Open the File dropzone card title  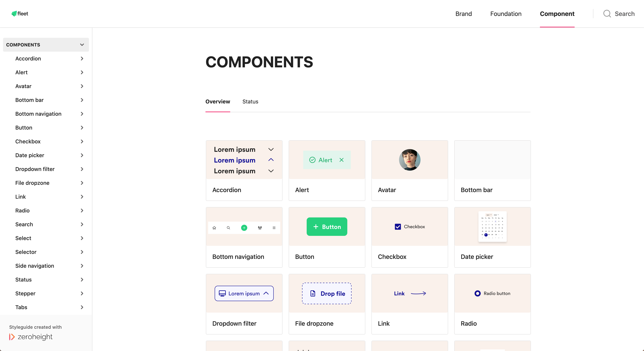(x=314, y=324)
